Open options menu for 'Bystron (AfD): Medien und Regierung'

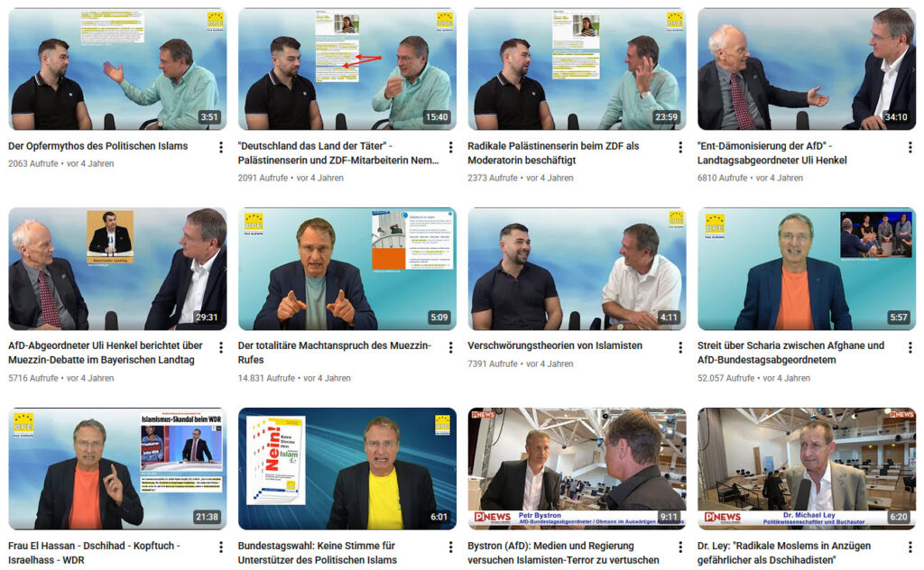tap(680, 547)
